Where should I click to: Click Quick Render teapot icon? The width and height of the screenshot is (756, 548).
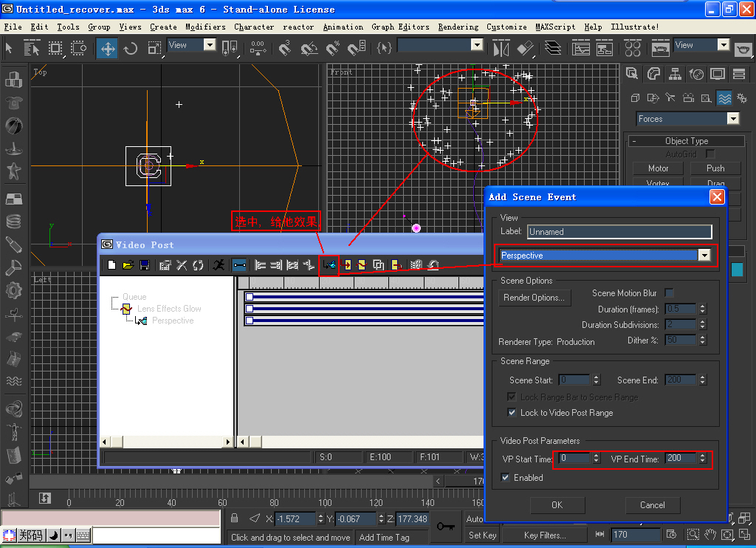coord(743,48)
